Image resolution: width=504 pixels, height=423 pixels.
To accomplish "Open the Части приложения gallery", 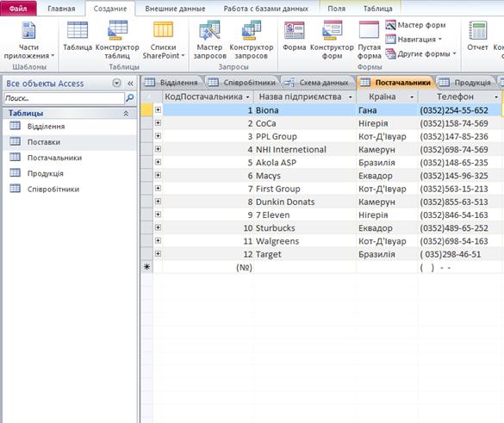I will point(28,40).
